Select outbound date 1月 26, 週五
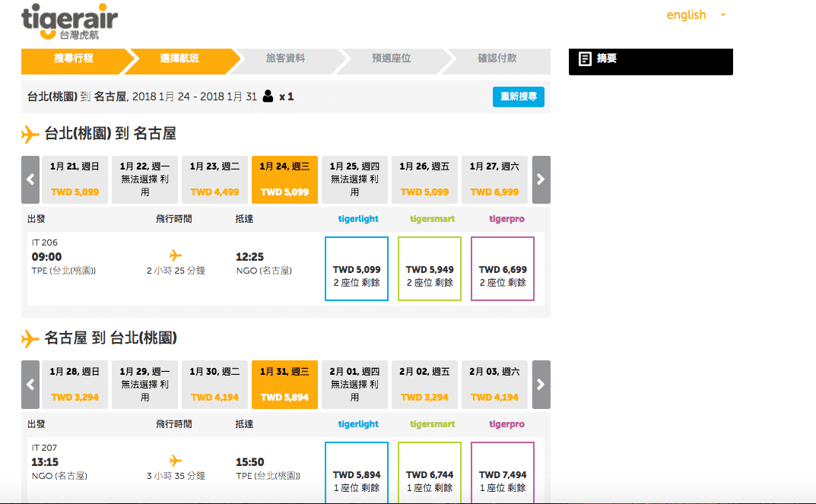 pos(424,179)
